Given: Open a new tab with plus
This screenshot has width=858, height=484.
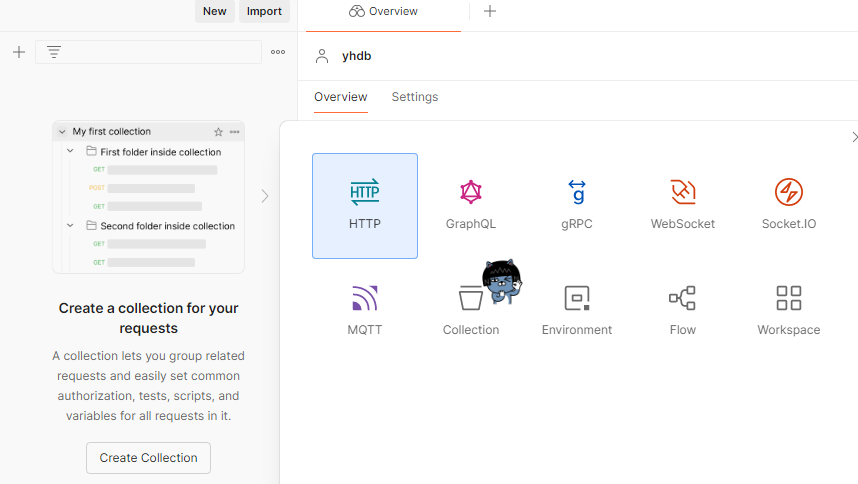Looking at the screenshot, I should (x=490, y=11).
